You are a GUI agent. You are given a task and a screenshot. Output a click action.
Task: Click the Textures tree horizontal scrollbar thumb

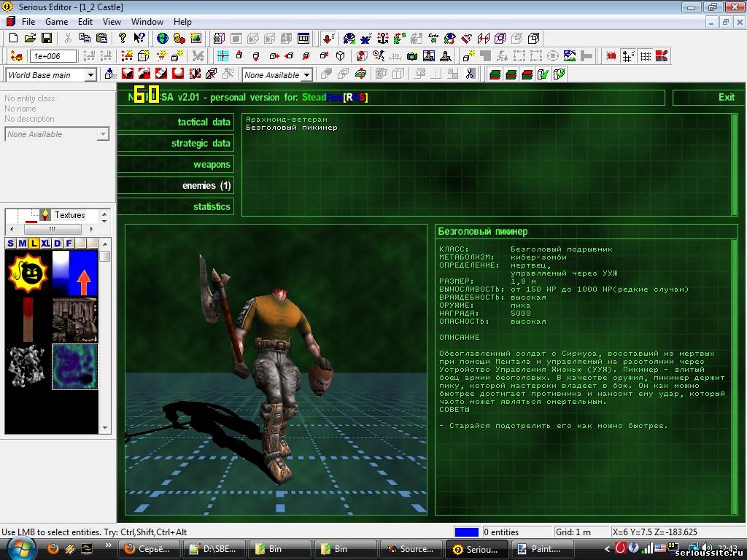tap(53, 229)
